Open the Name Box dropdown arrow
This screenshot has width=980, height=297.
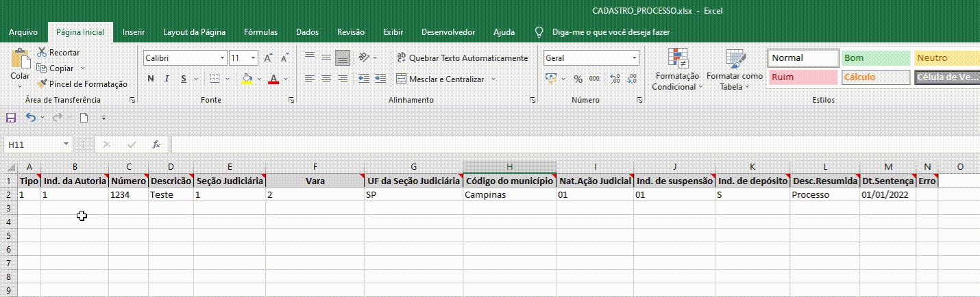pyautogui.click(x=66, y=144)
